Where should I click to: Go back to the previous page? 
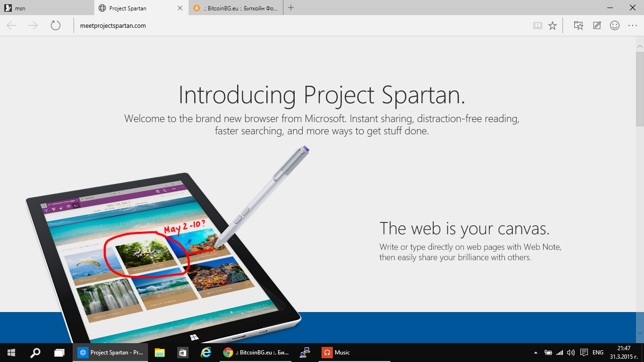click(x=12, y=25)
